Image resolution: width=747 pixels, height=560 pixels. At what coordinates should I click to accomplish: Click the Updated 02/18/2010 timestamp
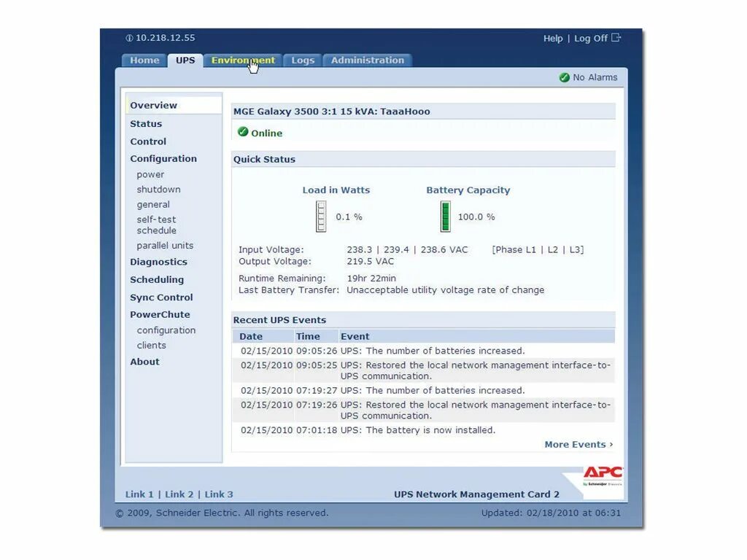[551, 513]
